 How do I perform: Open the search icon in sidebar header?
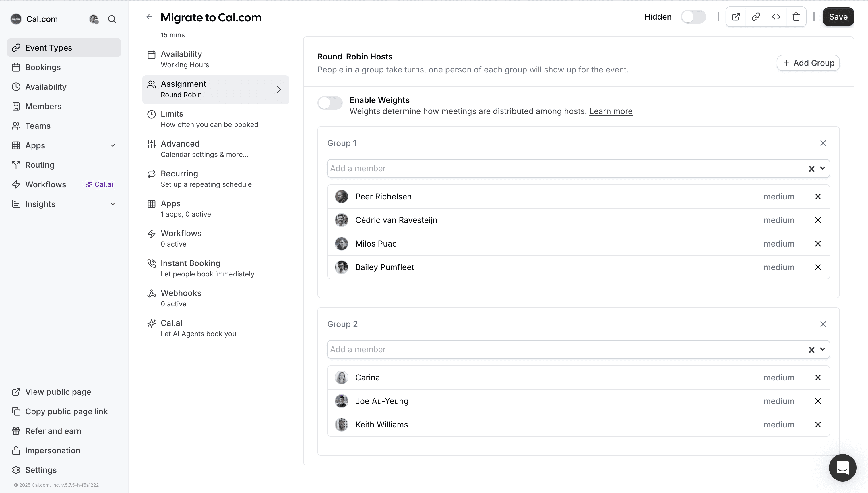(x=112, y=19)
